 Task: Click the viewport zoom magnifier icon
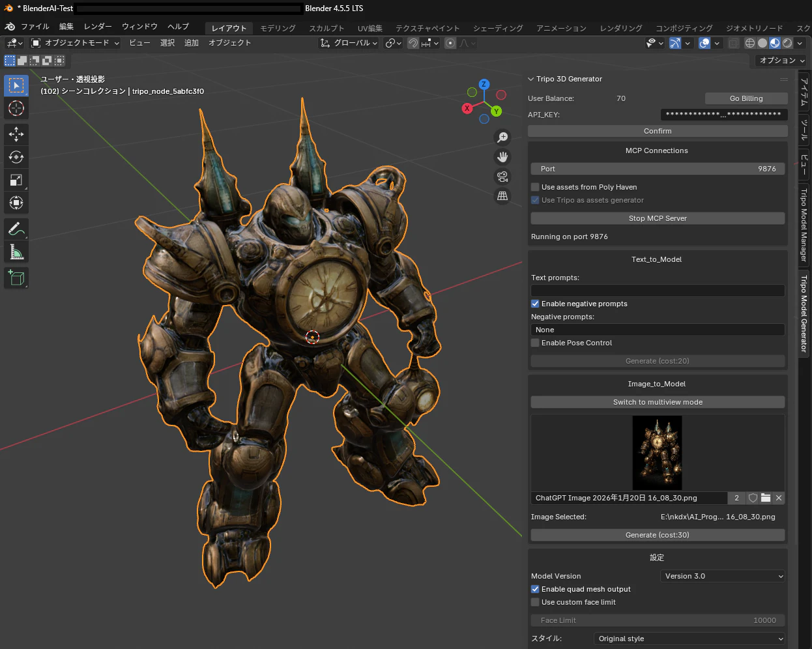(x=502, y=137)
